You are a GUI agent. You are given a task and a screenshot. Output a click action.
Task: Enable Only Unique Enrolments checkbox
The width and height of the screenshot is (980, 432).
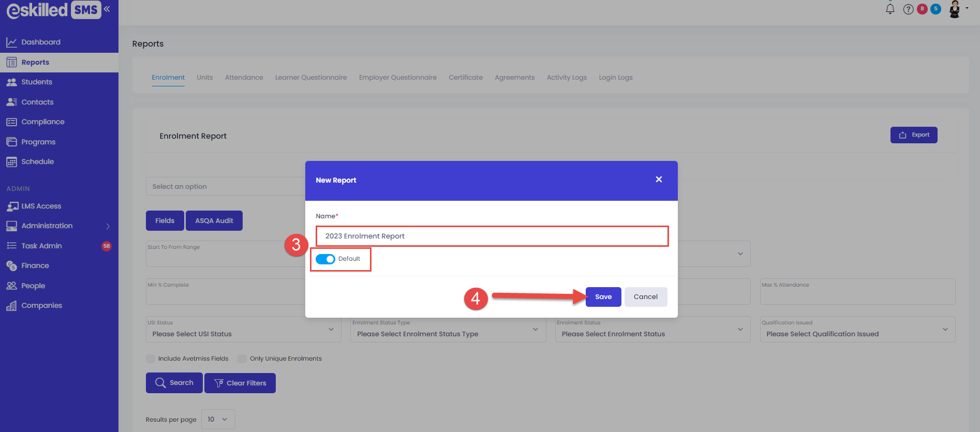pos(242,359)
